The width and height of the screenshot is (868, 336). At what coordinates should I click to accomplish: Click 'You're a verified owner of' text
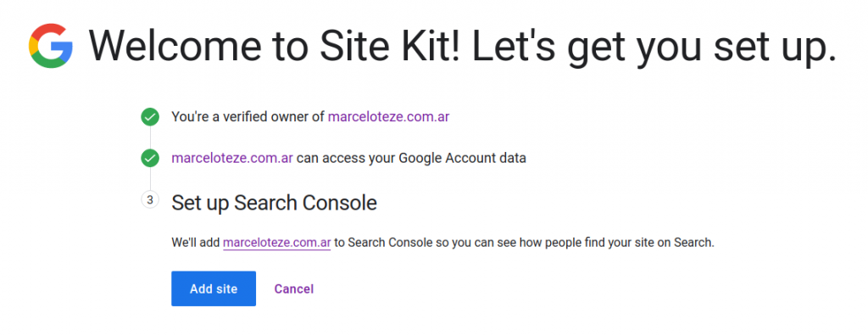click(248, 117)
